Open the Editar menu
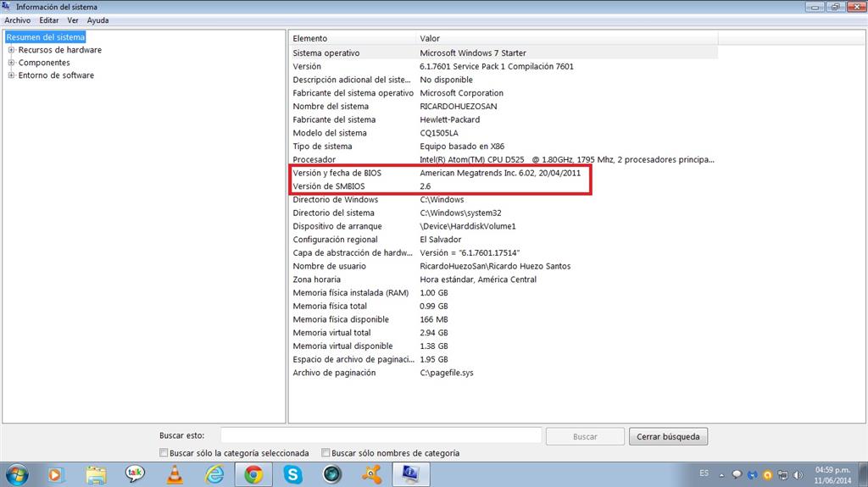Screen dimensions: 868x487 (x=48, y=20)
